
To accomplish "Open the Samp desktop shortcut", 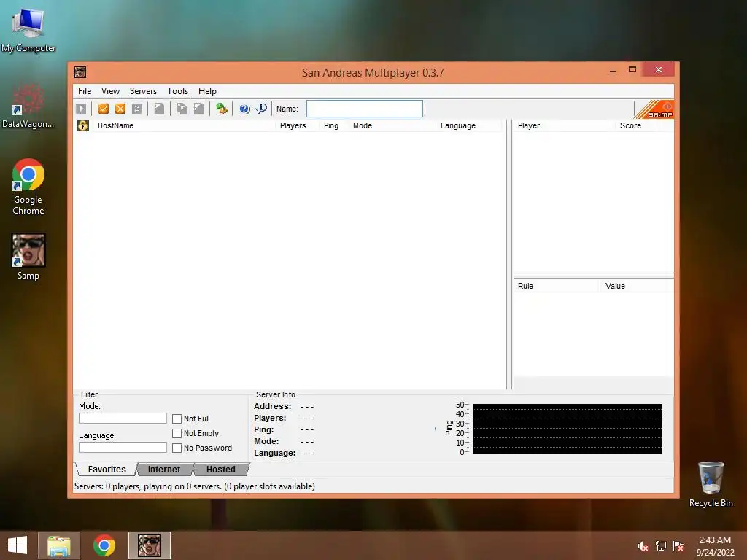I will (28, 257).
